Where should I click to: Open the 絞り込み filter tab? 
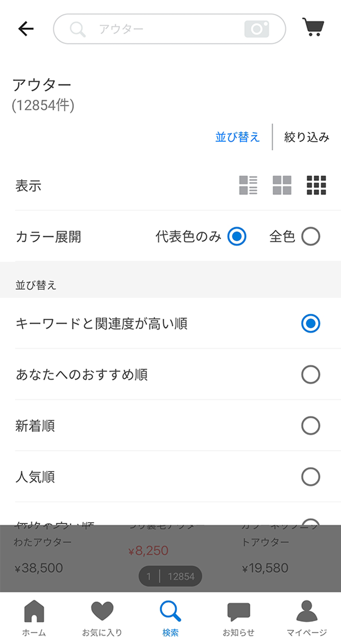(x=306, y=137)
